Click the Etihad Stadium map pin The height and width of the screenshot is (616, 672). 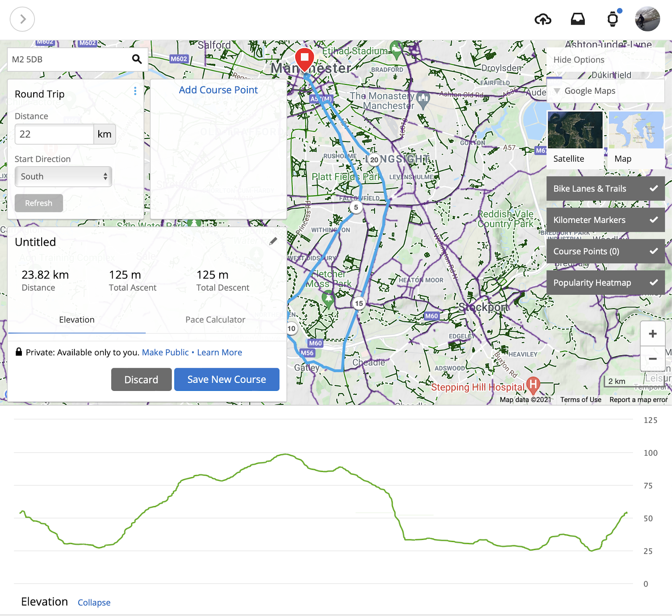tap(396, 50)
